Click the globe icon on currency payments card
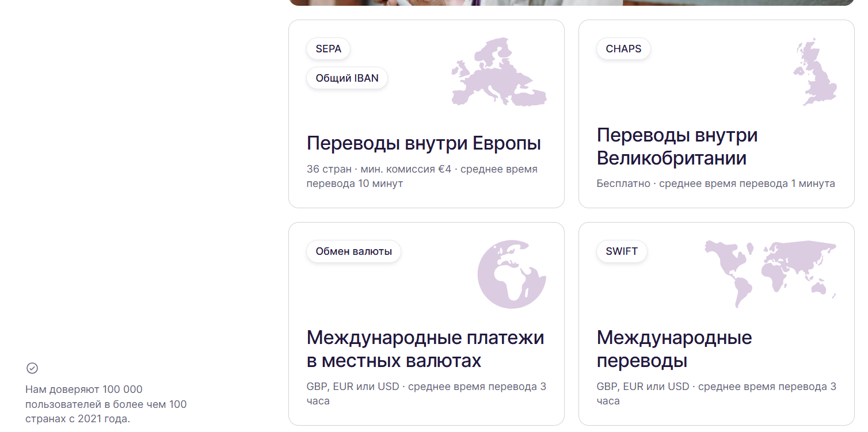Screen dimensions: 868x432 click(512, 274)
